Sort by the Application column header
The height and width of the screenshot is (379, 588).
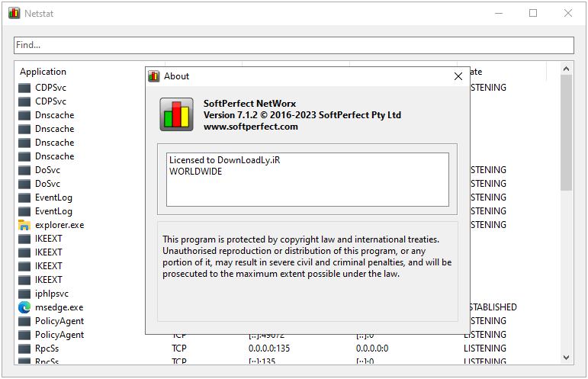point(43,72)
